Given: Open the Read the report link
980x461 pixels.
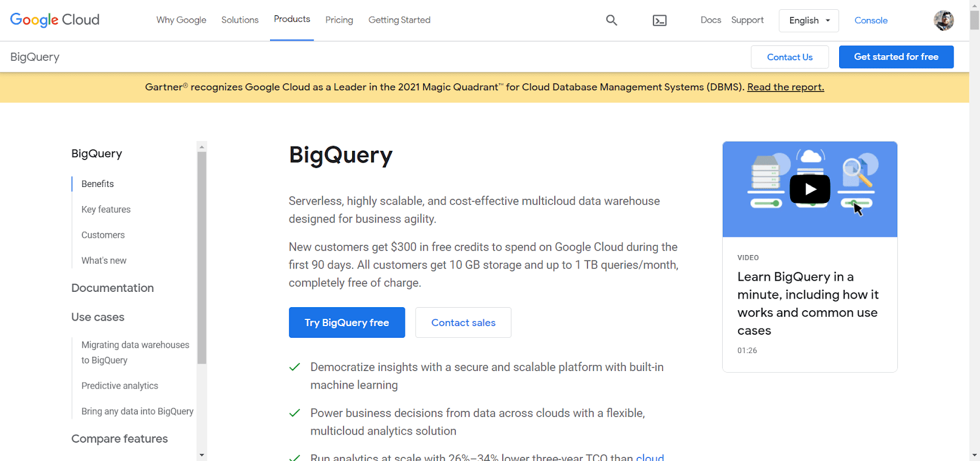Looking at the screenshot, I should pyautogui.click(x=785, y=87).
